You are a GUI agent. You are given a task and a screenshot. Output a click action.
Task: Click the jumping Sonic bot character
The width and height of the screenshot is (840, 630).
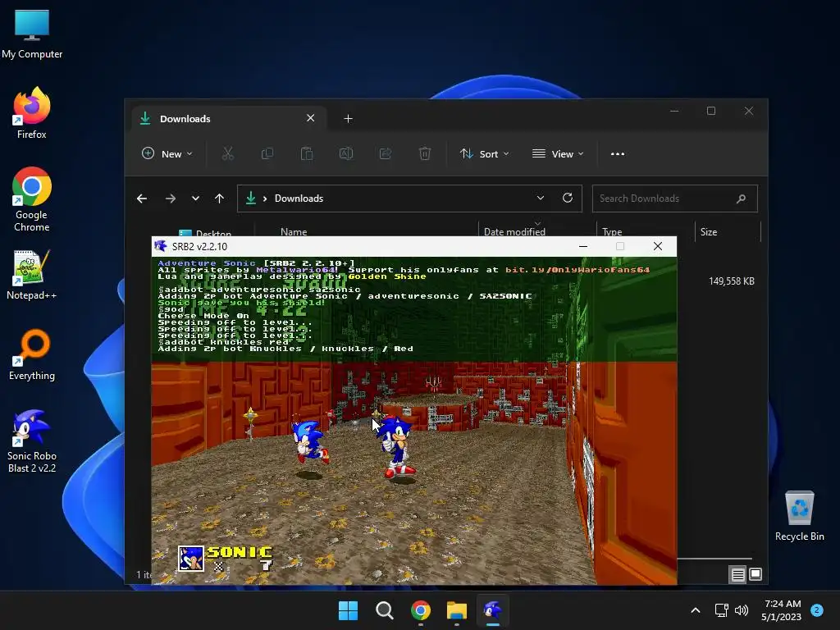(309, 441)
